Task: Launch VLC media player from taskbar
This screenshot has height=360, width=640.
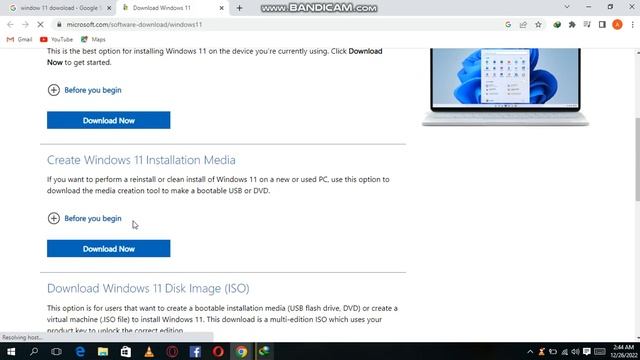Action: (149, 351)
